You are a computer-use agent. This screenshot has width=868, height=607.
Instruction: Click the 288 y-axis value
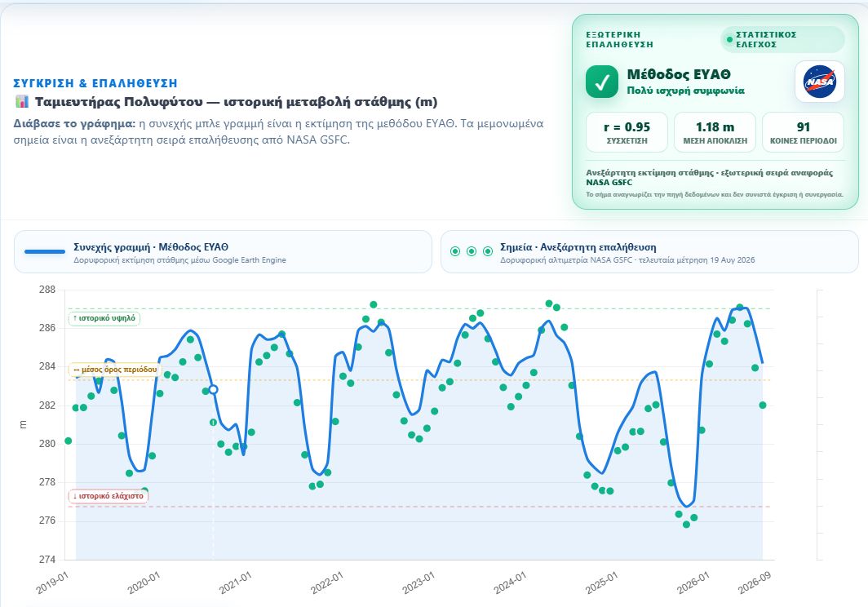click(x=47, y=290)
